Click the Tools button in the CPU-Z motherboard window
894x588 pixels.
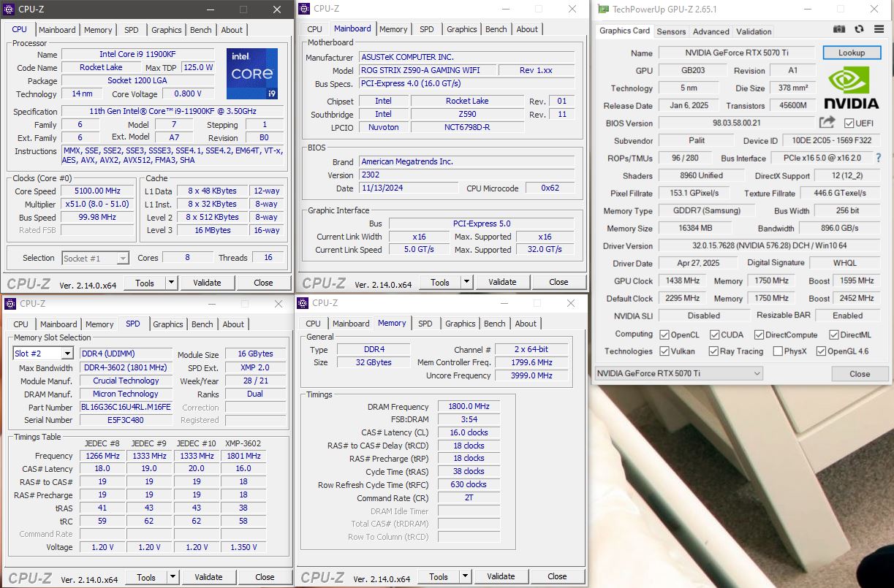pyautogui.click(x=440, y=282)
